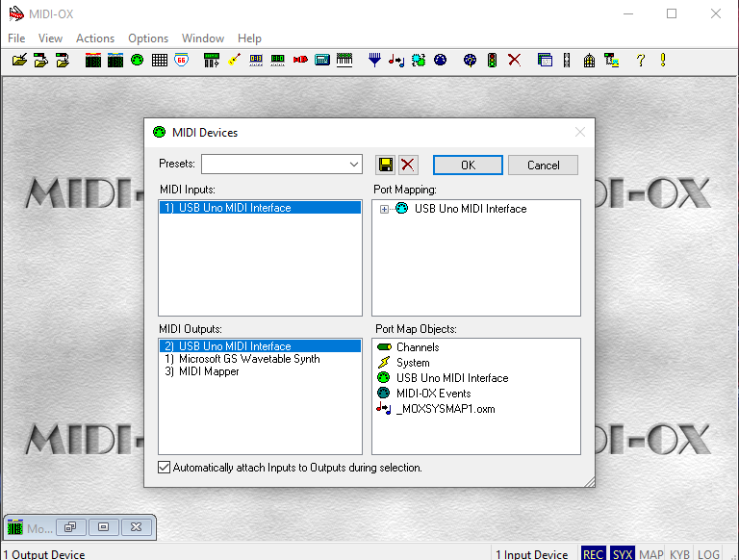Click the grid table toolbar icon
This screenshot has width=739, height=560.
pyautogui.click(x=160, y=61)
